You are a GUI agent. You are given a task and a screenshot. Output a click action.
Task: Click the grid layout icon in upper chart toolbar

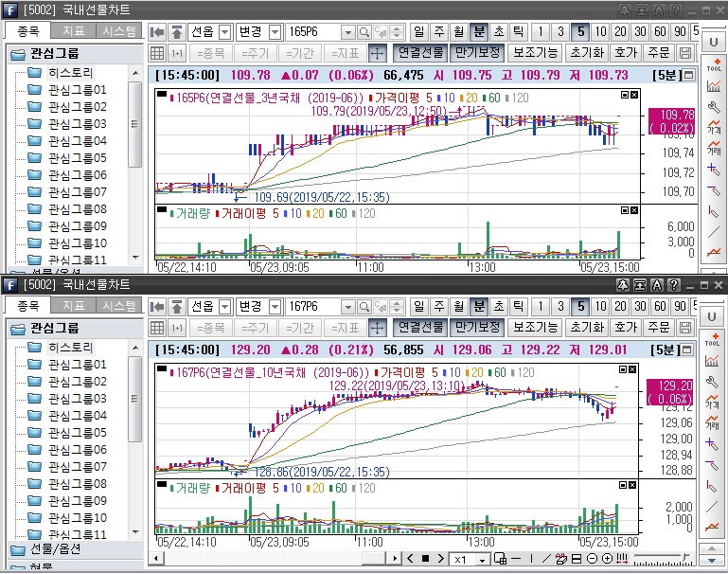[158, 52]
